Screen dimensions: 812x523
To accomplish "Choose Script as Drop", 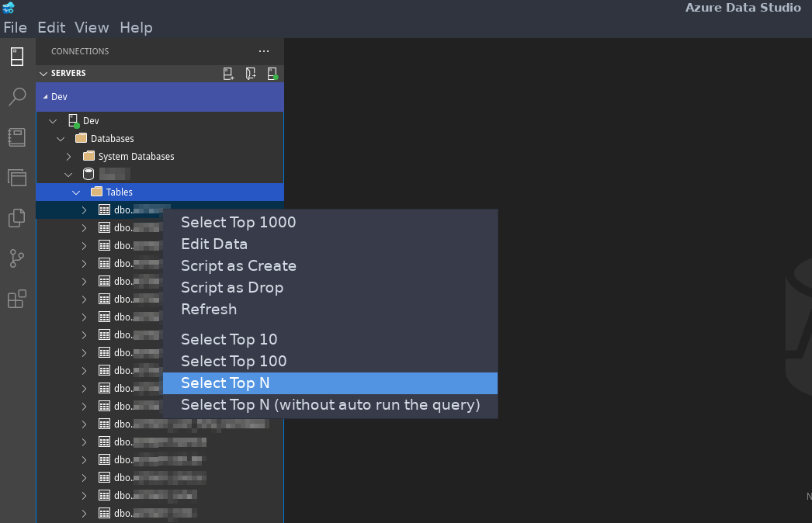I will click(331, 287).
